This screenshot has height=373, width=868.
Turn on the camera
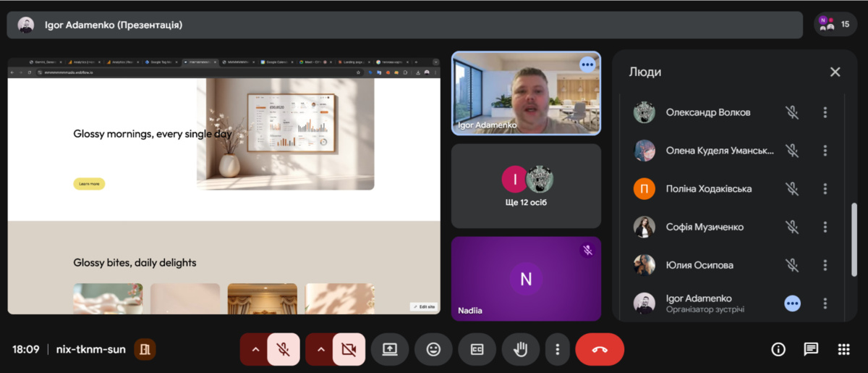349,349
